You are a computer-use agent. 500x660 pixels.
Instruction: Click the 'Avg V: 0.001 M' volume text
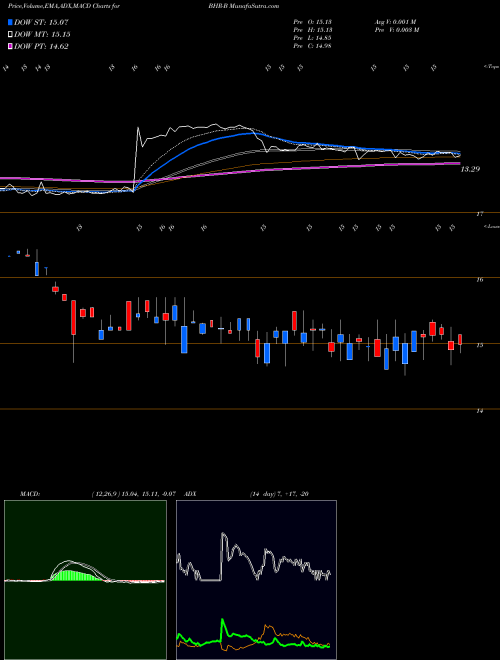pos(395,22)
